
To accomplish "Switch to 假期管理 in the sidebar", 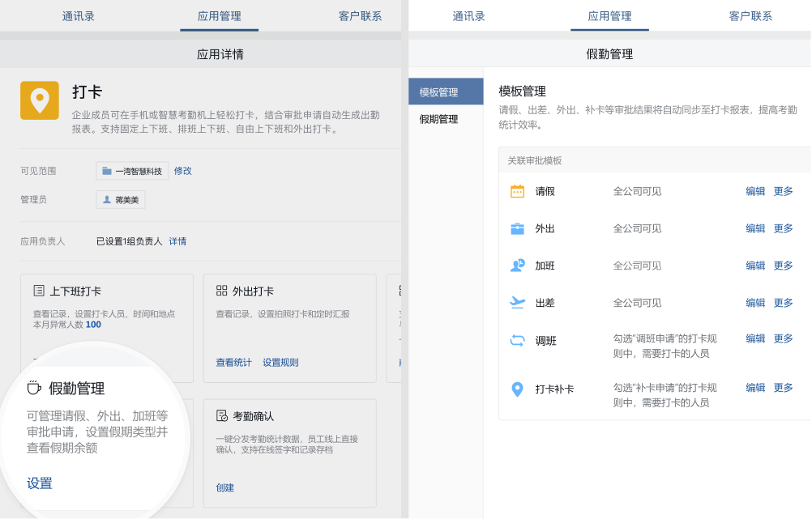I will click(438, 119).
